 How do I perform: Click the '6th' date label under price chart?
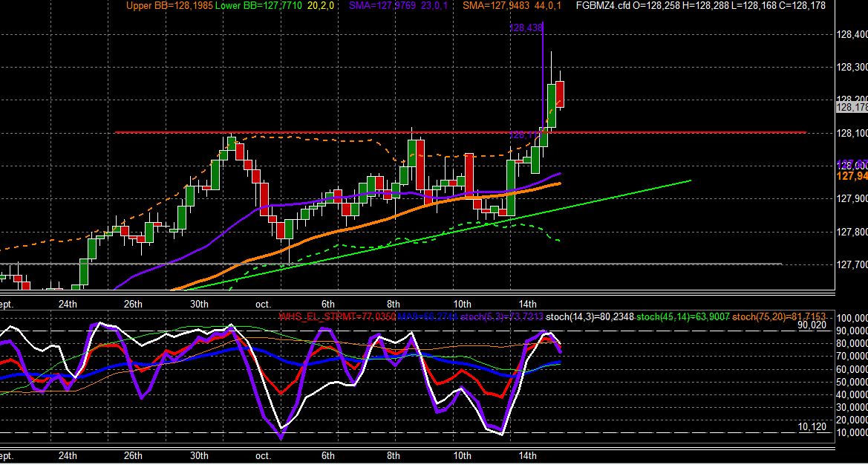coord(328,304)
